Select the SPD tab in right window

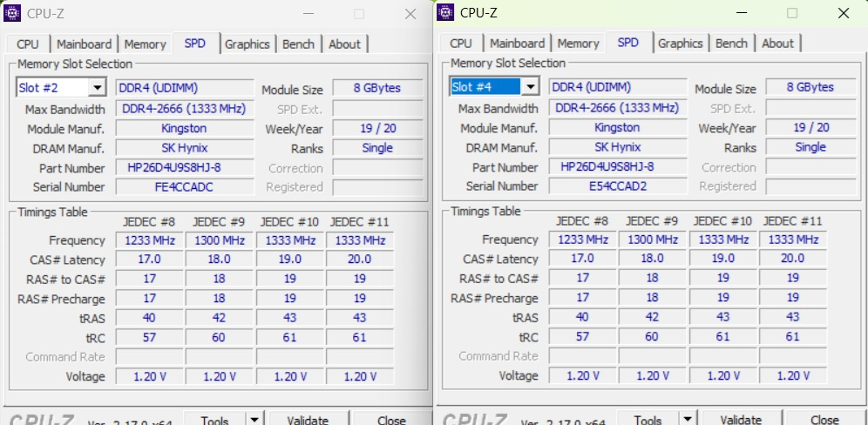tap(628, 42)
